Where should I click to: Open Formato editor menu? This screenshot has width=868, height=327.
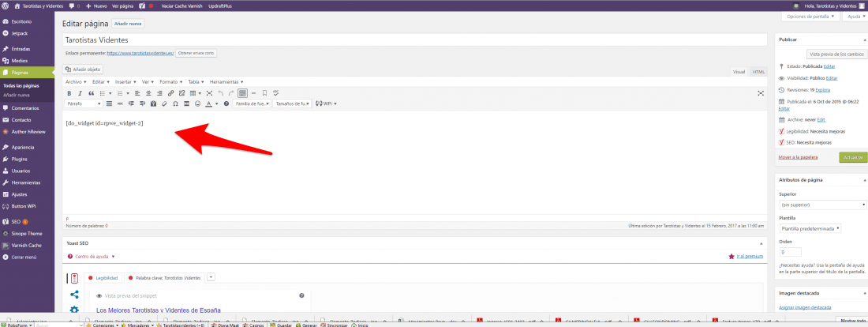pos(170,82)
